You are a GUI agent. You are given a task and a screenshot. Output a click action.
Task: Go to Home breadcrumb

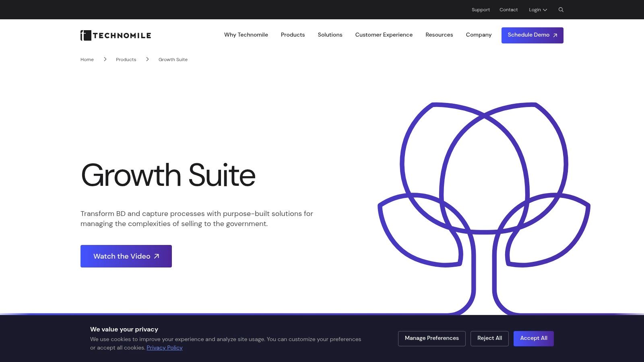click(x=87, y=60)
